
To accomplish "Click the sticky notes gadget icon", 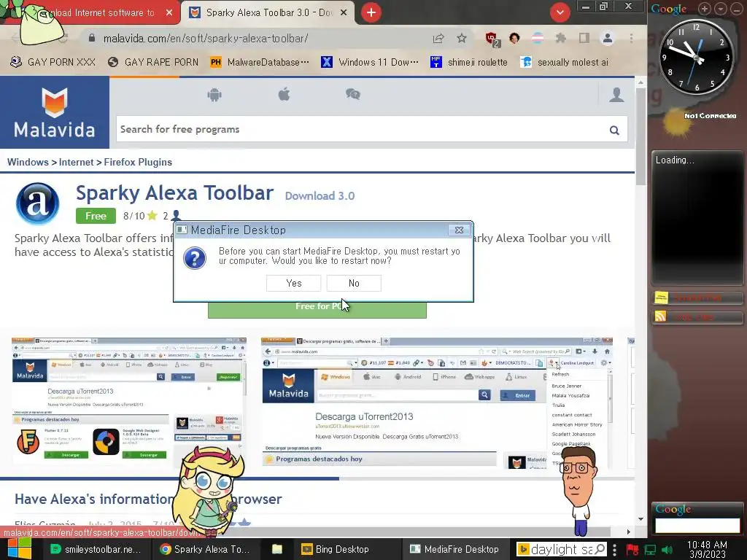I will point(661,298).
